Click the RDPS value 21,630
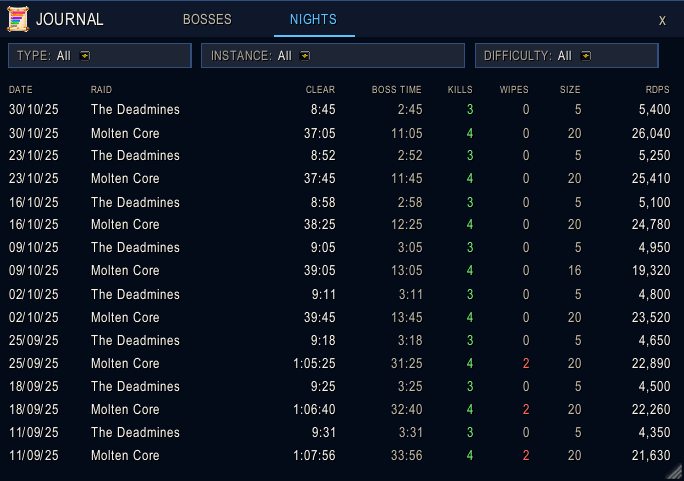Image resolution: width=684 pixels, height=481 pixels. 651,455
